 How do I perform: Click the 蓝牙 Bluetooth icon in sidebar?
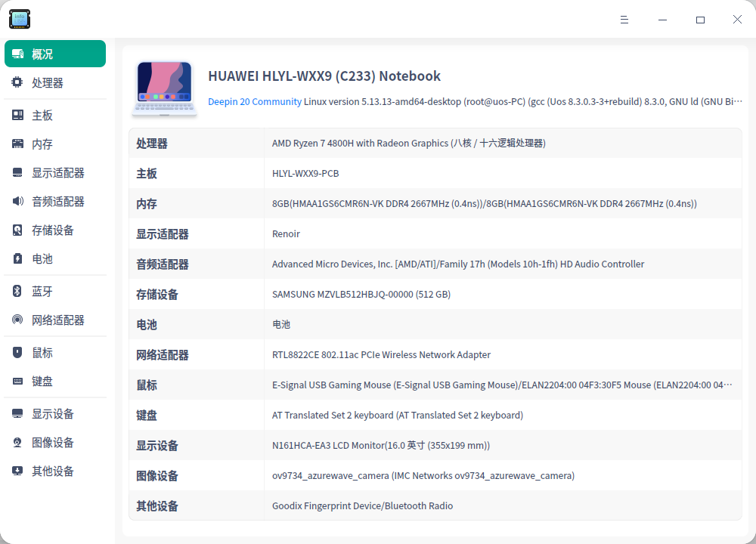[x=17, y=291]
